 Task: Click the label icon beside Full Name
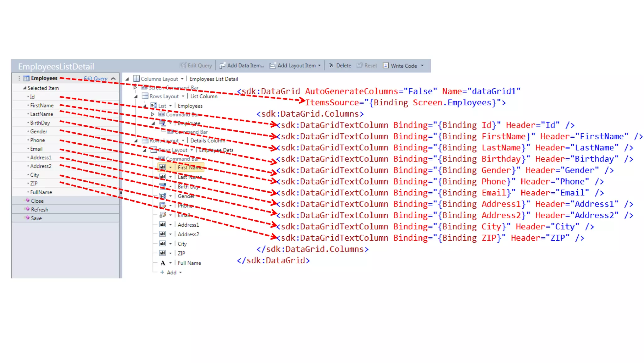(x=163, y=263)
